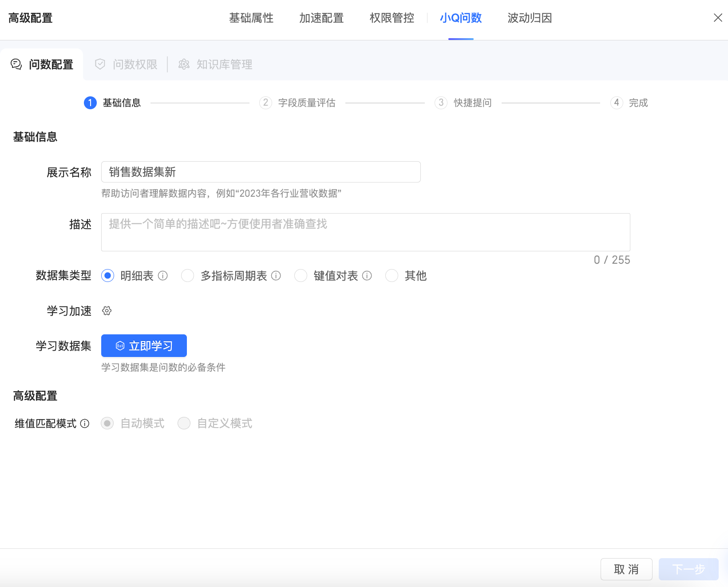Open the 权限管控 tab
This screenshot has width=728, height=587.
(392, 18)
